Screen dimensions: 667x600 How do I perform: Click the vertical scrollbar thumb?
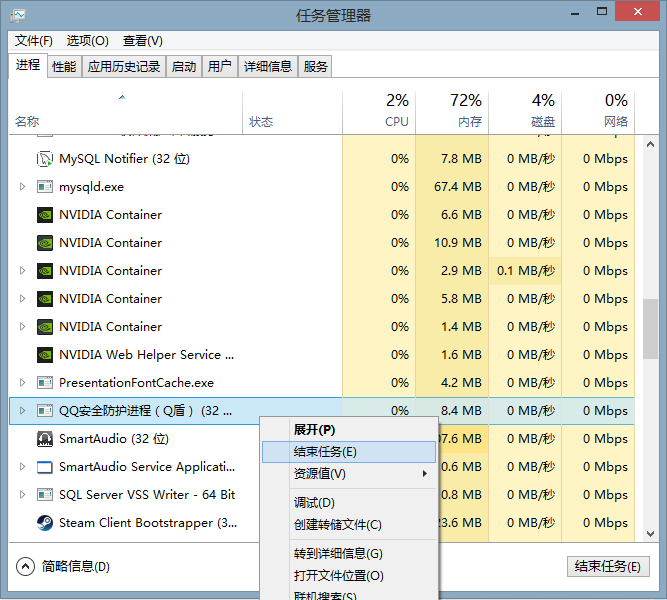(x=650, y=329)
